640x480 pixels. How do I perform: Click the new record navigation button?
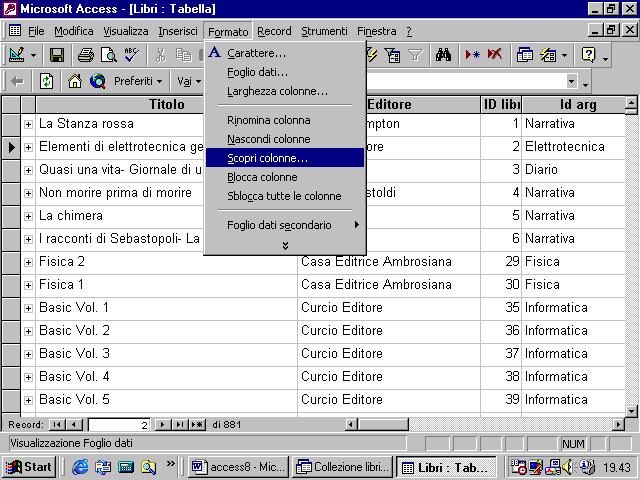click(197, 424)
